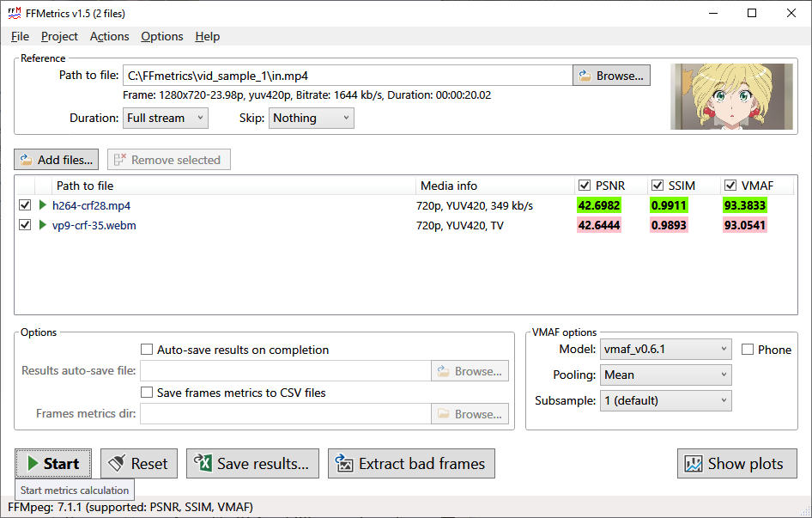The width and height of the screenshot is (812, 518).
Task: Click the Frames metrics dir field
Action: pyautogui.click(x=285, y=414)
